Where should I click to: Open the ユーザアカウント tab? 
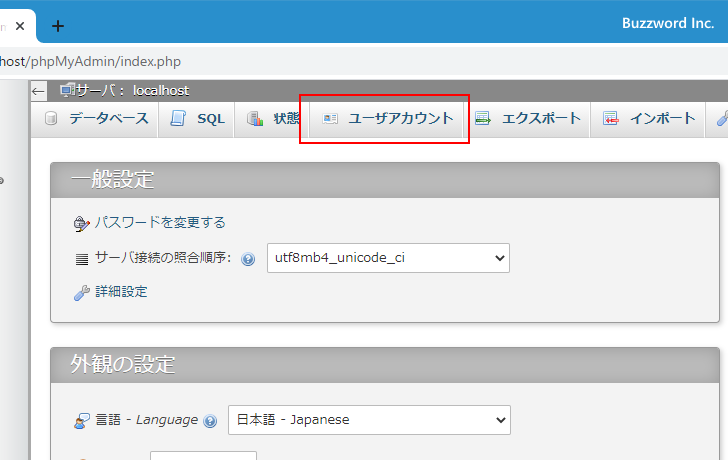(386, 119)
